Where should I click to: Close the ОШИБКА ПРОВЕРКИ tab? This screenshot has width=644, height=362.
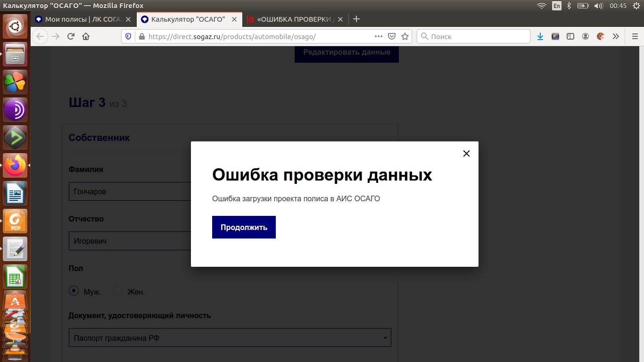pyautogui.click(x=340, y=19)
